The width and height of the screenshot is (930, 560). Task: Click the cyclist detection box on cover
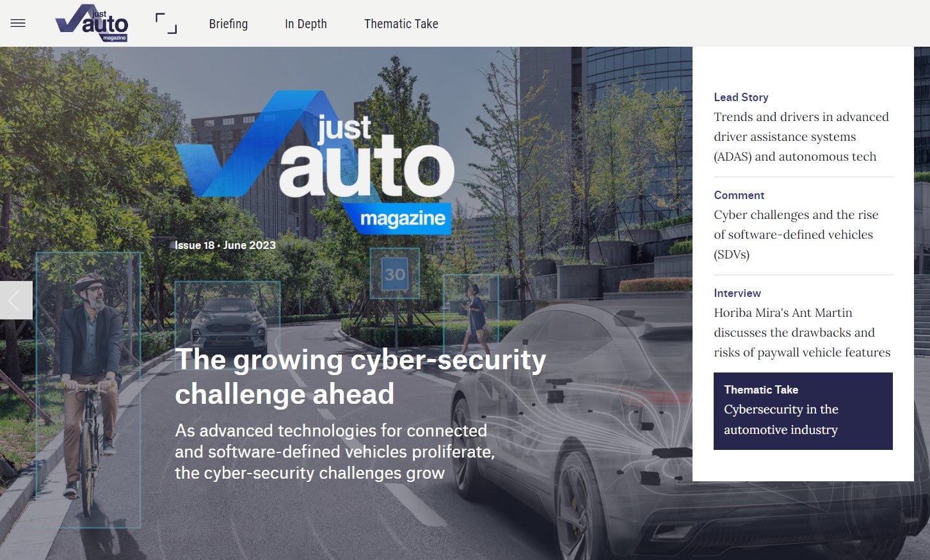88,390
